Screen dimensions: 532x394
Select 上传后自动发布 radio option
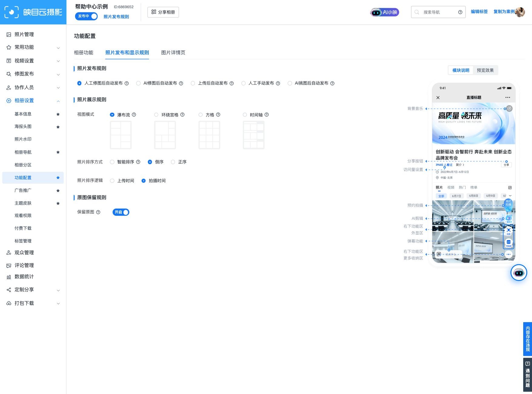pyautogui.click(x=193, y=83)
